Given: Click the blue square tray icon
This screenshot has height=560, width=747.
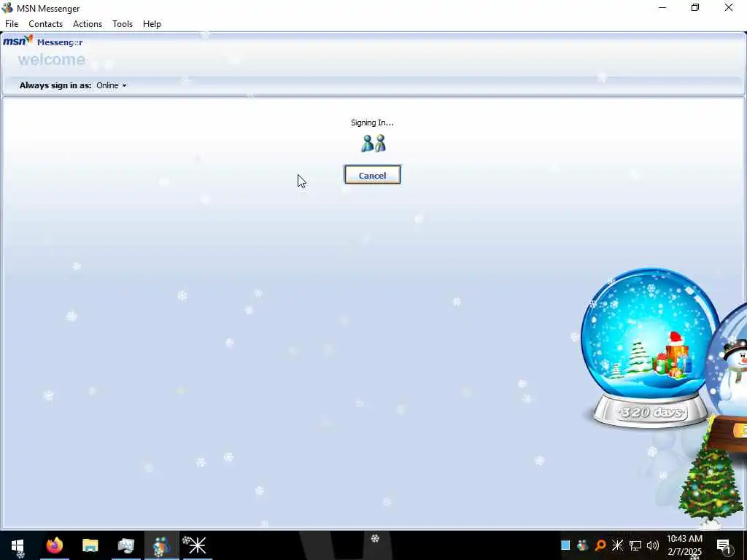Looking at the screenshot, I should pos(565,545).
